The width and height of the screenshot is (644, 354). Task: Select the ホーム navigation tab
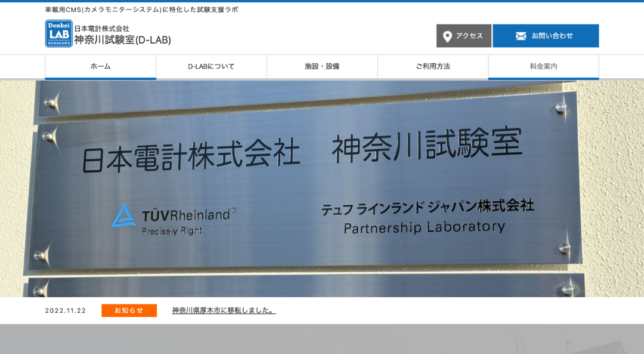pyautogui.click(x=101, y=67)
